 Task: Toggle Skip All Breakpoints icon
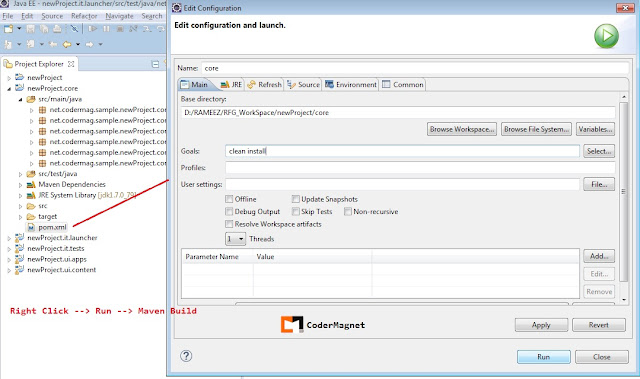74,29
